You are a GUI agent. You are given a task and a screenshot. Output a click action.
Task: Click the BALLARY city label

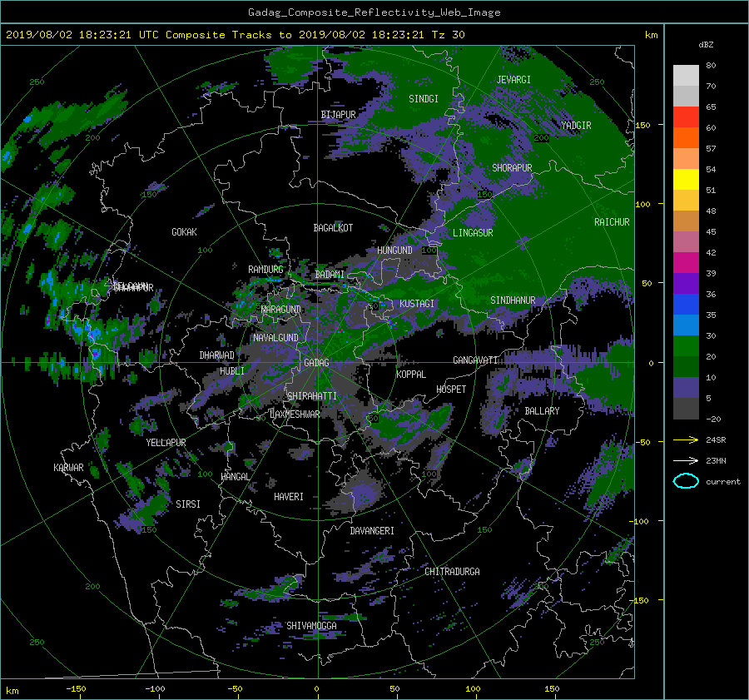click(x=542, y=411)
